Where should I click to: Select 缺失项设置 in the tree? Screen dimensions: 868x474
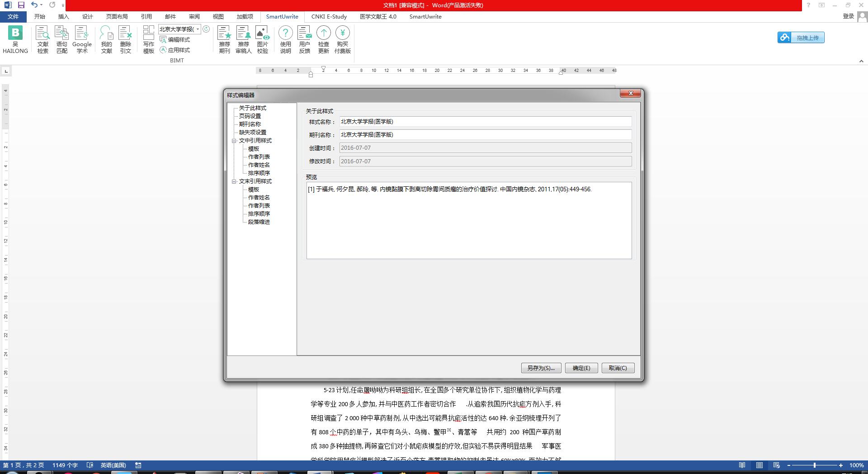(253, 133)
